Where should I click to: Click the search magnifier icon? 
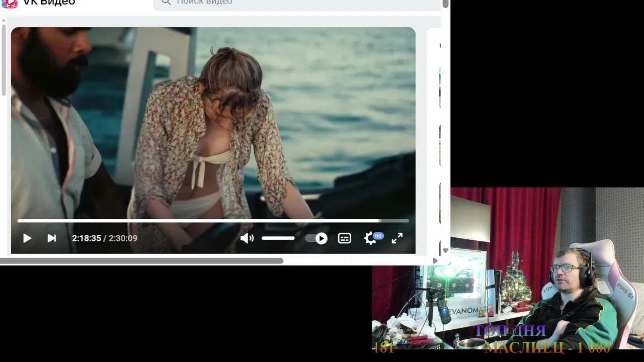click(x=166, y=3)
